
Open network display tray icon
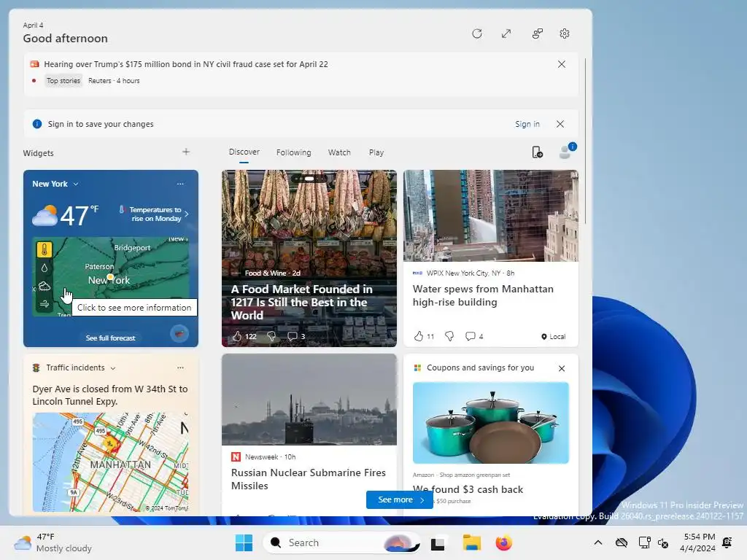(644, 542)
